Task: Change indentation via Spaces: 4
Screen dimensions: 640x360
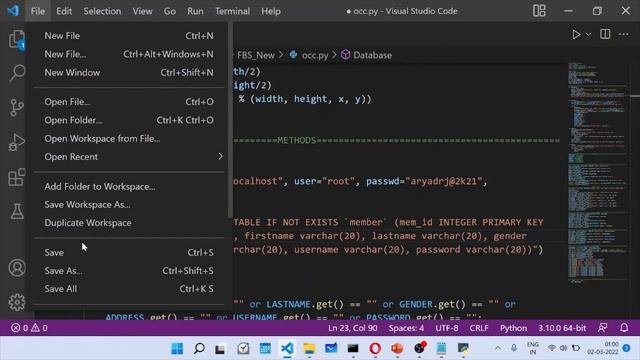Action: [406, 328]
